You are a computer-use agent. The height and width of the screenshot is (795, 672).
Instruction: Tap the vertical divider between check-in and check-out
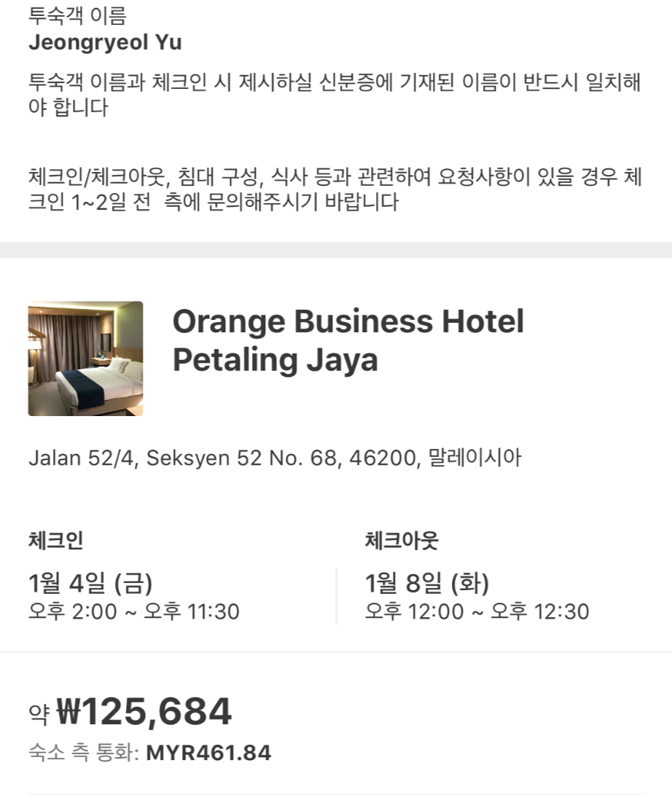337,596
